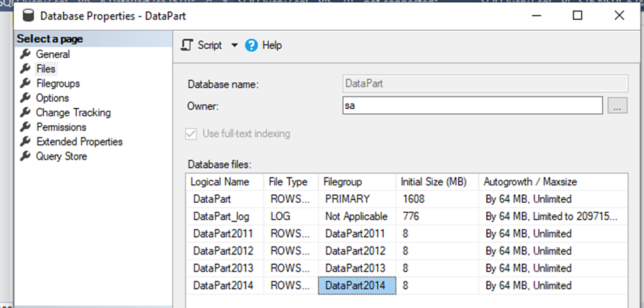Click the wrench icon beside Filegroups
644x308 pixels.
(x=25, y=84)
